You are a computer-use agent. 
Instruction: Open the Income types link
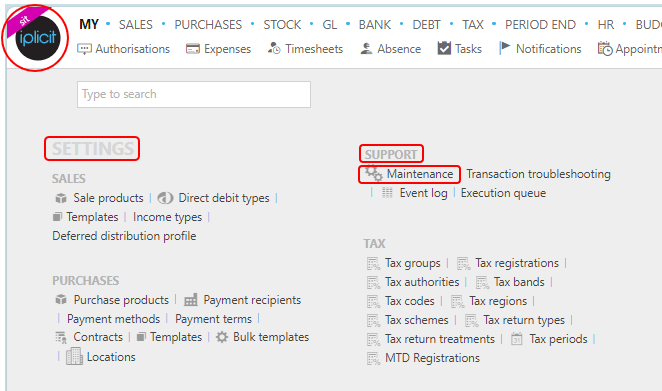point(168,217)
